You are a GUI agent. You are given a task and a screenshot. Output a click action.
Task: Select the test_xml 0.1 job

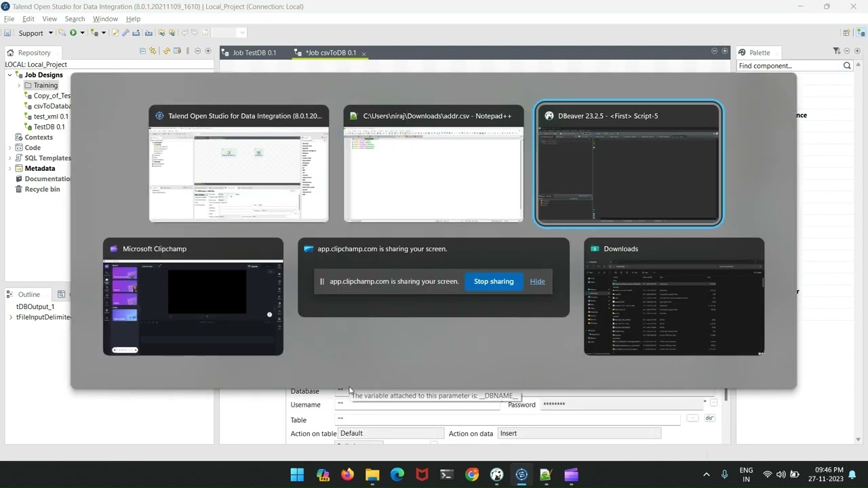(x=46, y=117)
